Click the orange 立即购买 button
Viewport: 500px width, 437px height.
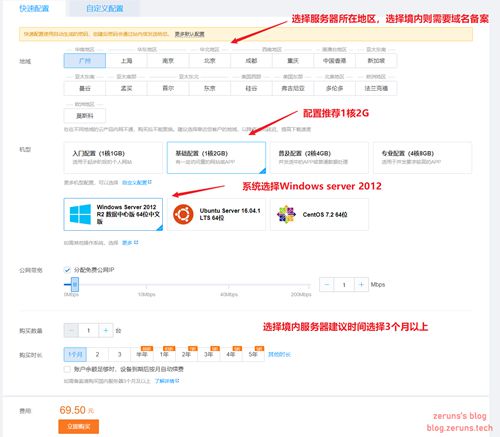[78, 426]
